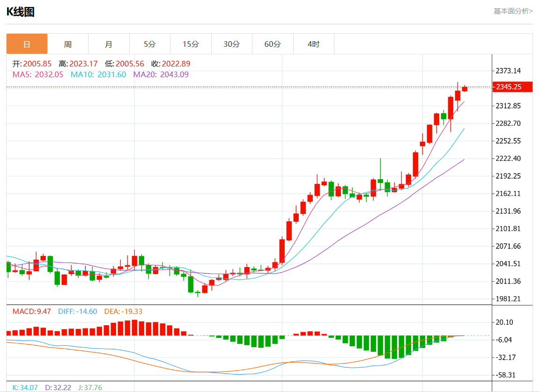Click the 2312.85 price axis label

pos(508,106)
